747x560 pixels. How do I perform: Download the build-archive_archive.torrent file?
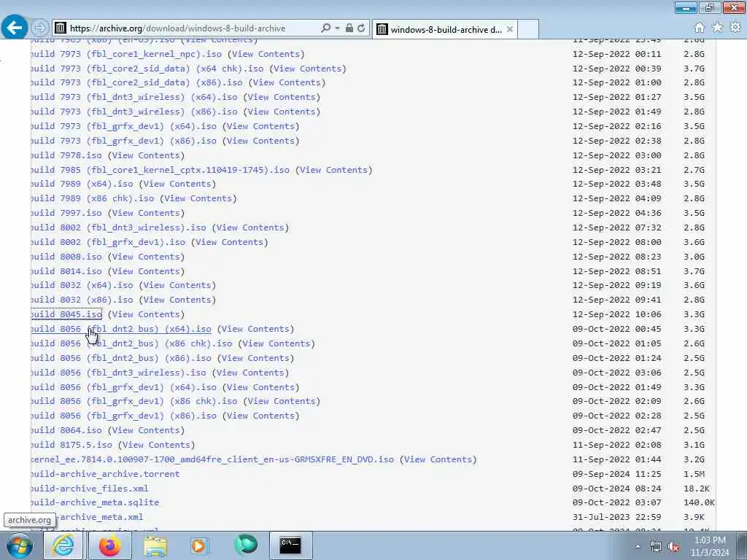point(105,474)
